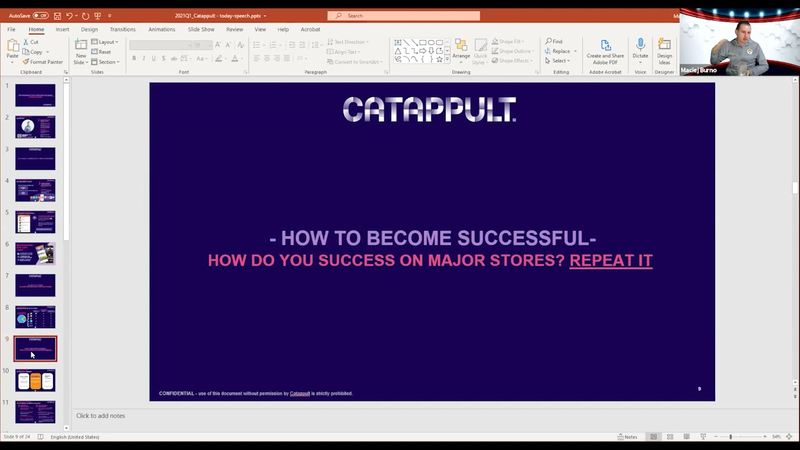The height and width of the screenshot is (450, 800).
Task: Start Dictate microphone
Action: 640,49
